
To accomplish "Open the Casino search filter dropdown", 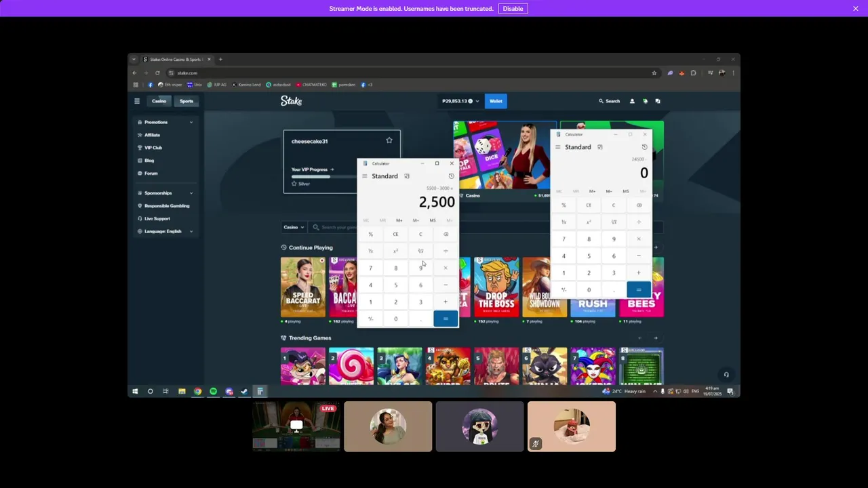I will pos(294,227).
